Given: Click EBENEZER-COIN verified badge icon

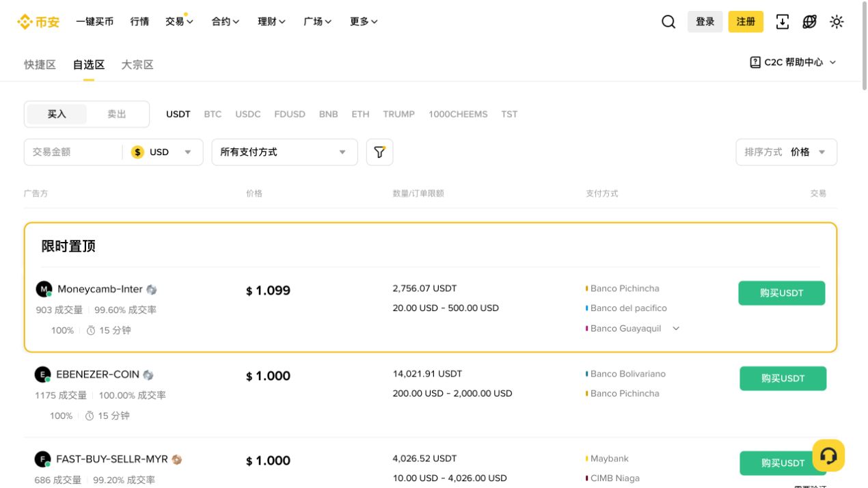Looking at the screenshot, I should coord(148,375).
